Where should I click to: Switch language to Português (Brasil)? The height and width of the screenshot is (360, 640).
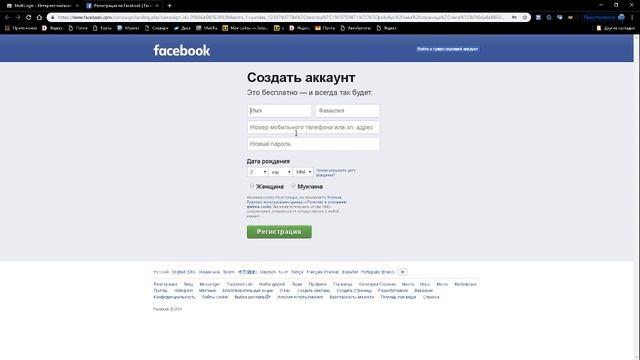(378, 272)
